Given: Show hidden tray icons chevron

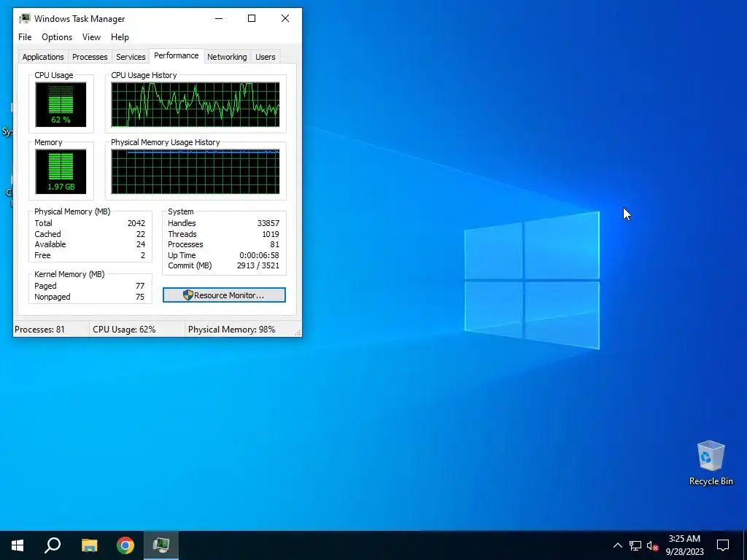Looking at the screenshot, I should click(617, 545).
